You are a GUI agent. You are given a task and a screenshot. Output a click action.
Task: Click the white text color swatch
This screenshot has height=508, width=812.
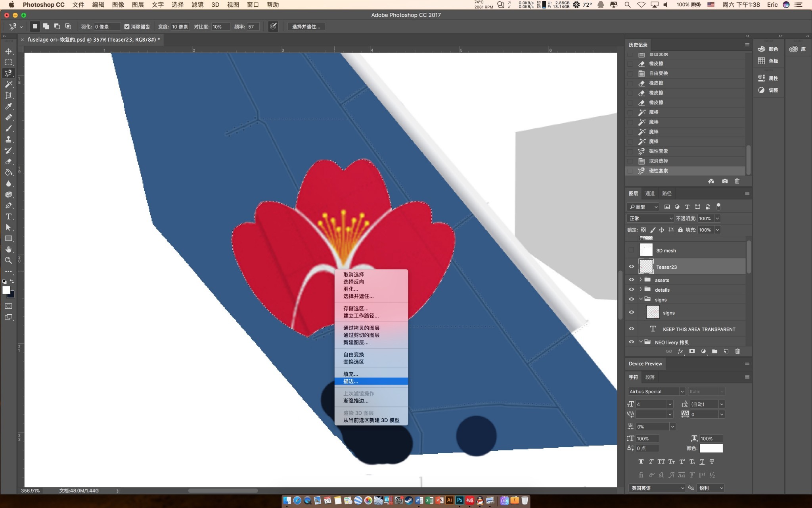pos(711,448)
